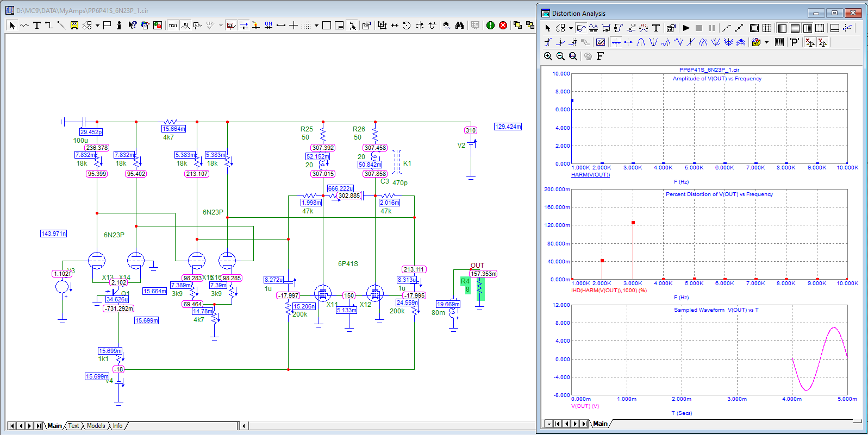Screen dimensions: 868x435
Task: Expand shapes dropdown in analysis toolbar
Action: [571, 28]
